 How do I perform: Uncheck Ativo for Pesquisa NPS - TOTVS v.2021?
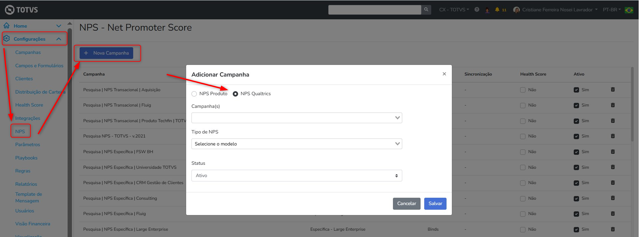coord(576,136)
